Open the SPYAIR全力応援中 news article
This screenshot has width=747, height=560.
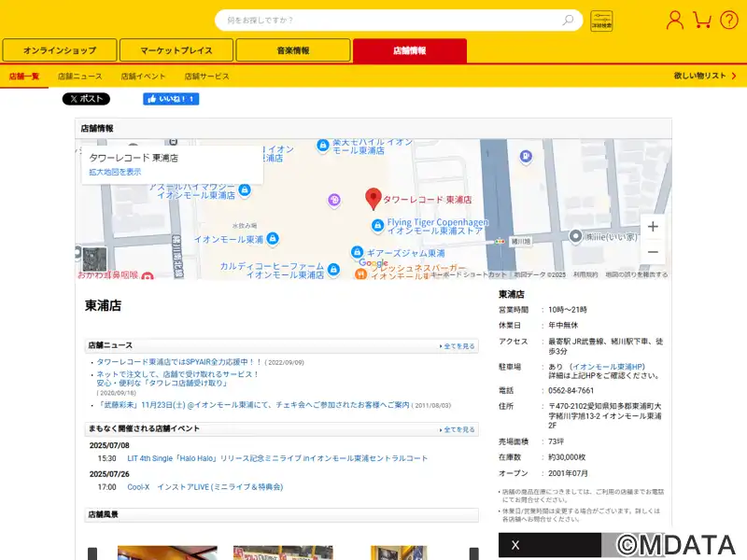point(179,362)
